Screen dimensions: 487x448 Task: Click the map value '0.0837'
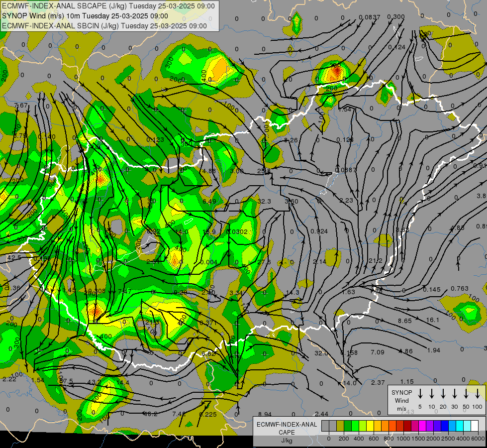(370, 17)
